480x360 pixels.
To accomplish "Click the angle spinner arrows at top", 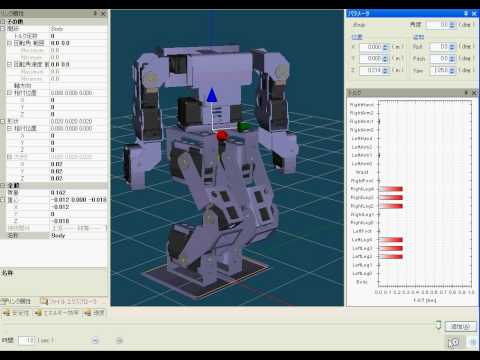I will coord(452,25).
